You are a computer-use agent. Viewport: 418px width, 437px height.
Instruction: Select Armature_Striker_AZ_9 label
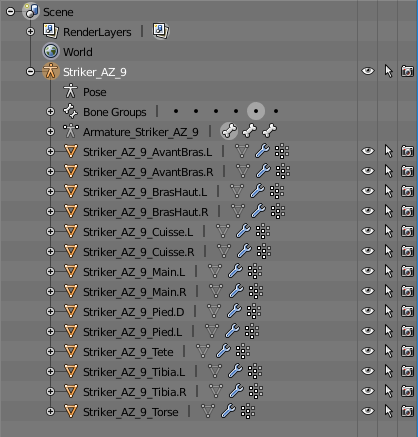141,132
